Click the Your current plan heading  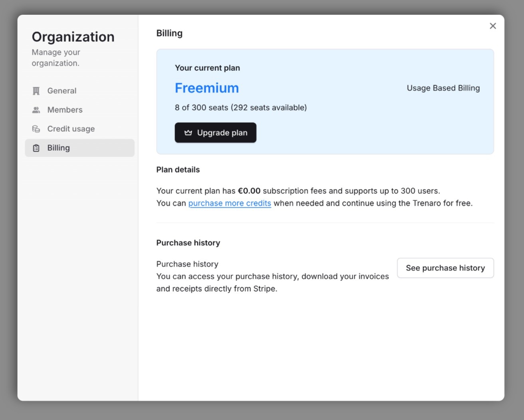(207, 68)
